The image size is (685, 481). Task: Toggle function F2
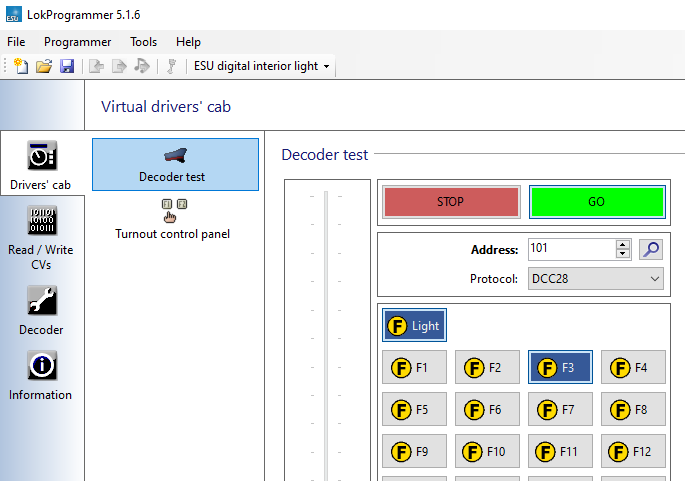coord(487,367)
